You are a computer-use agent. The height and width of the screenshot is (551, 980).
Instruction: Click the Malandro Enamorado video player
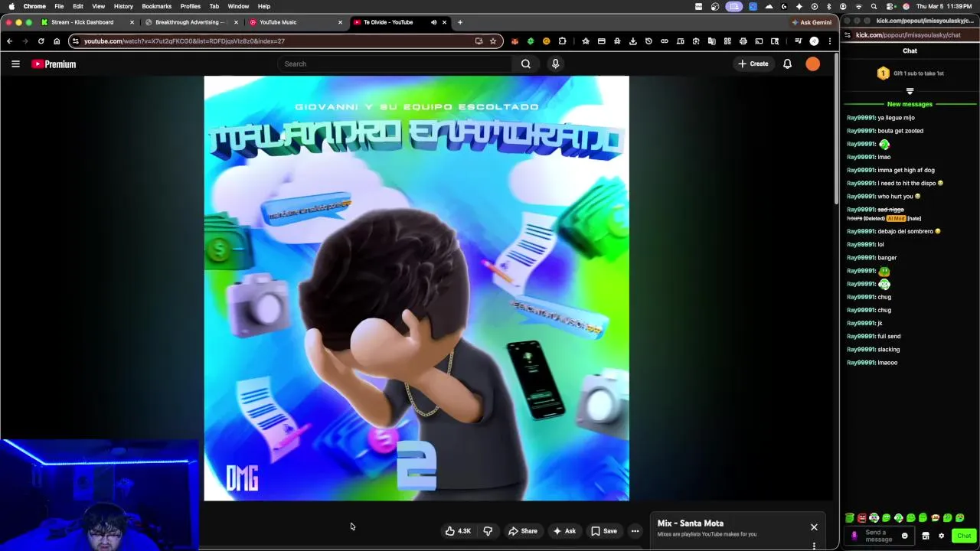[416, 288]
